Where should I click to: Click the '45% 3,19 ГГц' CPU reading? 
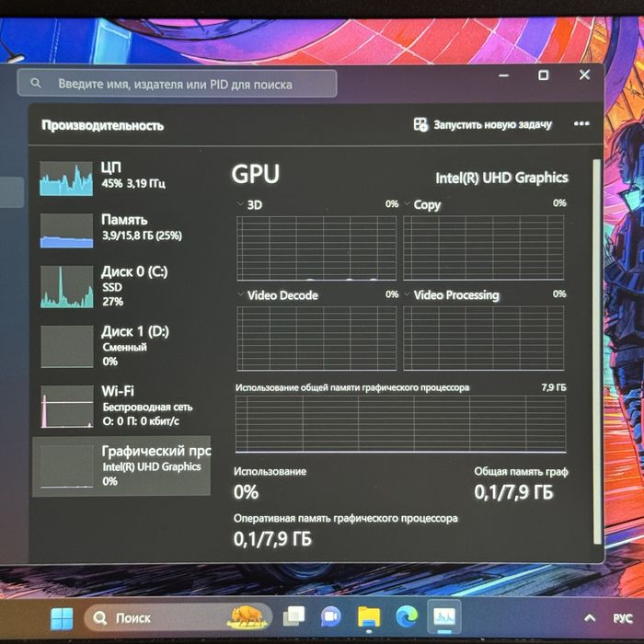point(133,183)
